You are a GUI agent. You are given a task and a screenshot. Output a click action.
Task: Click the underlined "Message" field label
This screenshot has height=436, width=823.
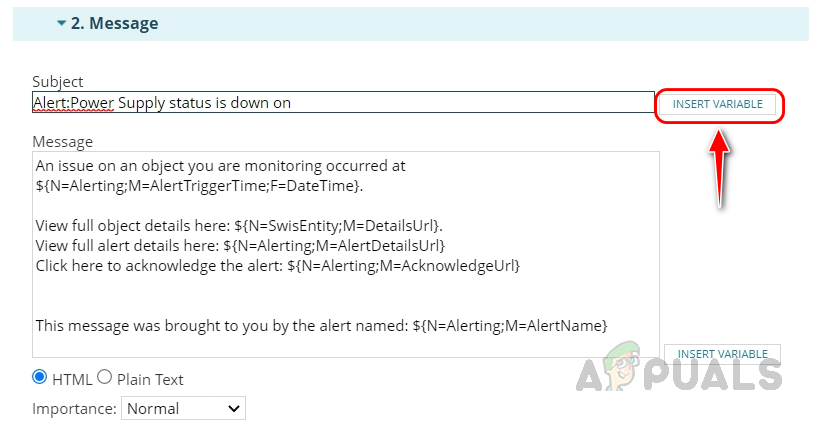click(x=62, y=141)
